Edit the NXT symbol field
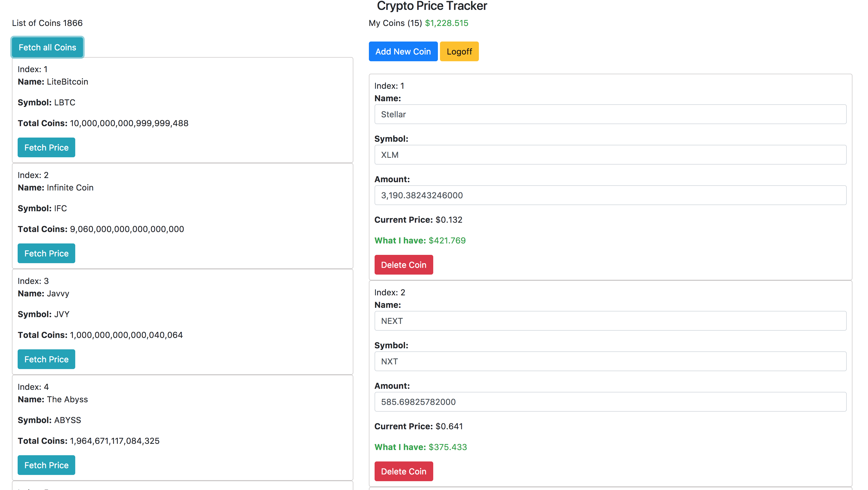 click(x=610, y=361)
